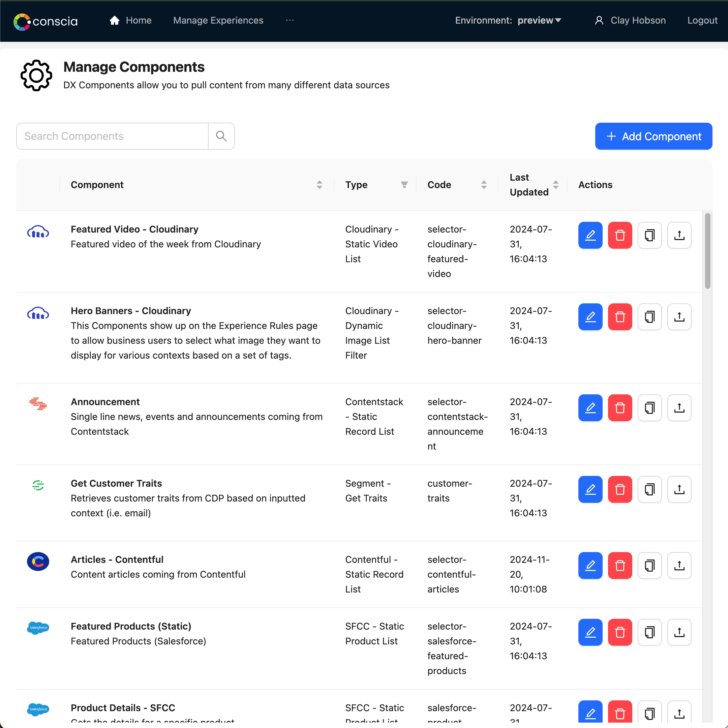
Task: Click the Segment logo of Get Customer Traits
Action: pos(38,485)
